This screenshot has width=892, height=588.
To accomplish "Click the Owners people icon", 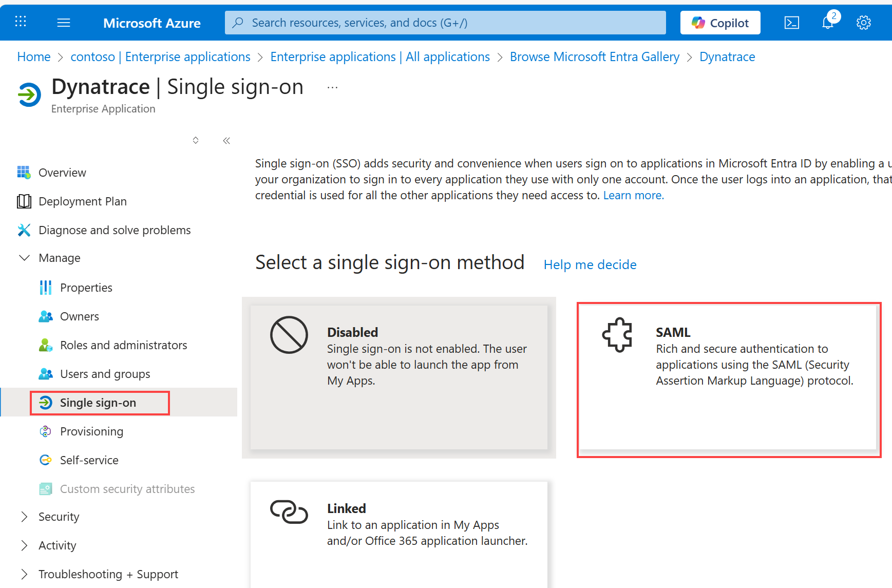I will [46, 316].
